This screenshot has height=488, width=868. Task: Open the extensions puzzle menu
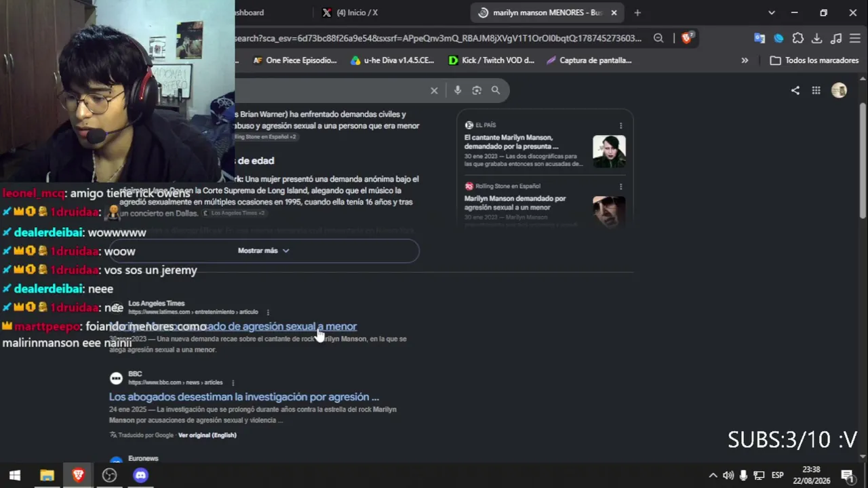tap(798, 38)
